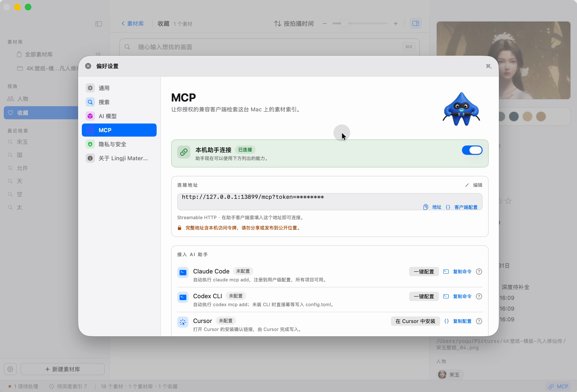The image size is (577, 392).
Task: Click the blue MCP mascot image
Action: (x=461, y=109)
